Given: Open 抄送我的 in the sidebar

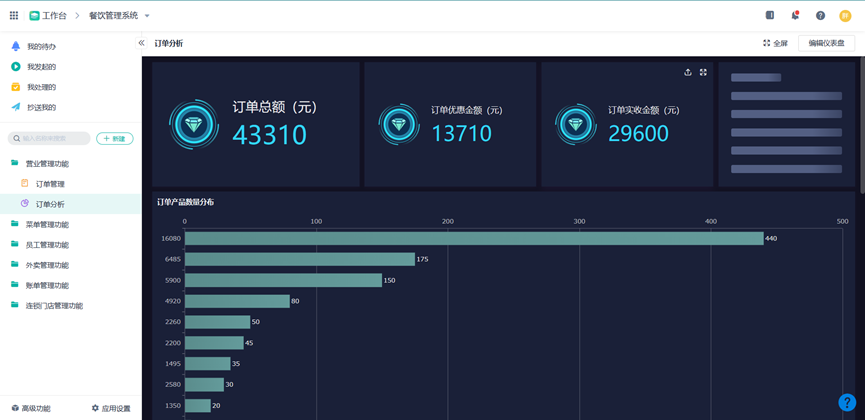Looking at the screenshot, I should tap(41, 107).
